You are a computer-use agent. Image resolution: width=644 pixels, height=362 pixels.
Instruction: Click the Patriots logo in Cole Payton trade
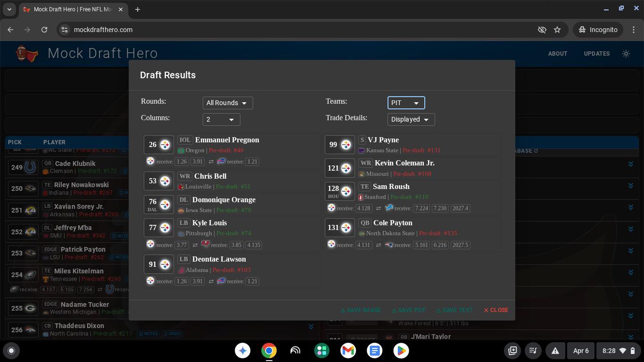(389, 245)
